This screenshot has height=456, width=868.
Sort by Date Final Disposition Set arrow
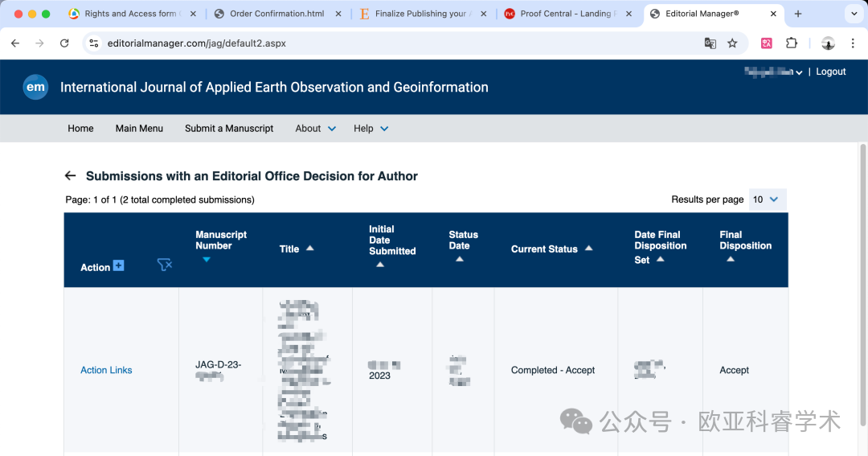pyautogui.click(x=661, y=259)
